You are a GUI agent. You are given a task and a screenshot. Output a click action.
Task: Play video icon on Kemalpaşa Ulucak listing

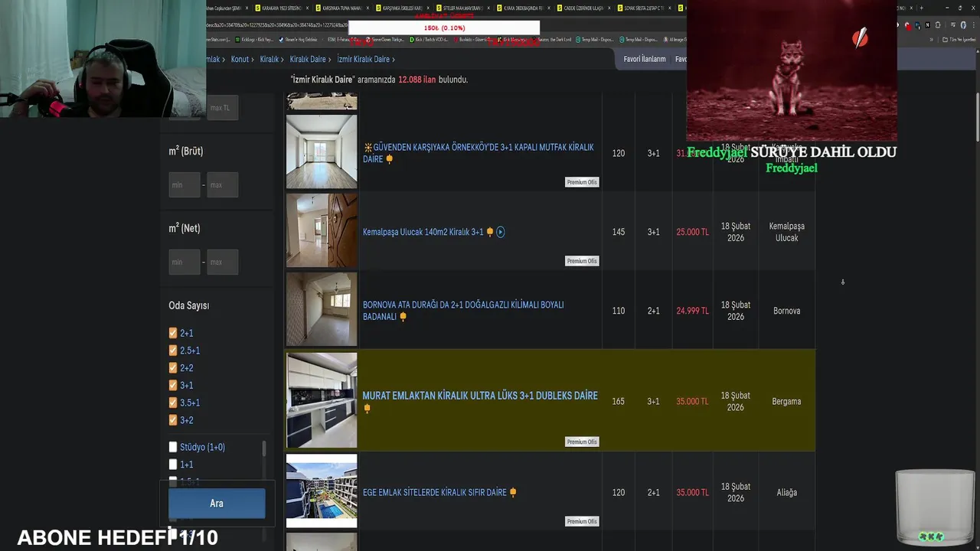(x=501, y=232)
